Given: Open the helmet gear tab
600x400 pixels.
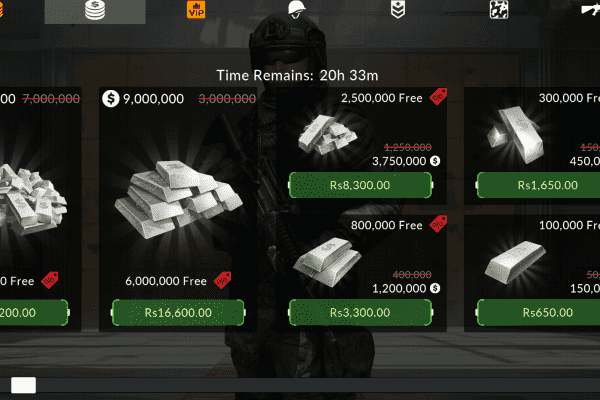Looking at the screenshot, I should tap(297, 10).
